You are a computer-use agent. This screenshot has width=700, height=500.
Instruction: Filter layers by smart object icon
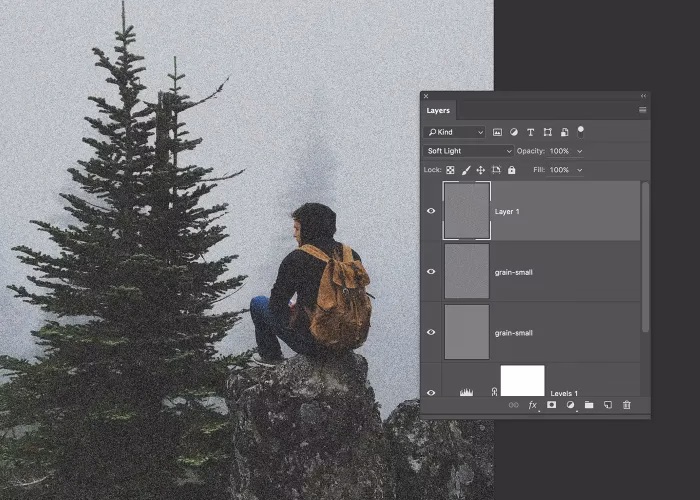coord(564,132)
